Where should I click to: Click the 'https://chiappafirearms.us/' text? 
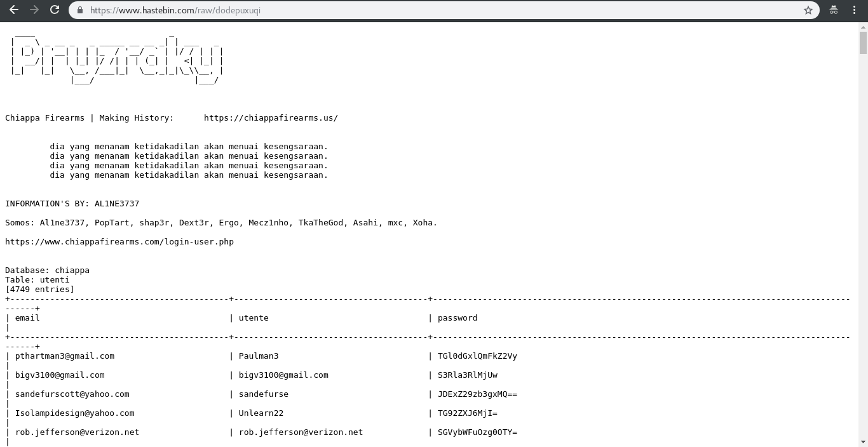click(271, 118)
